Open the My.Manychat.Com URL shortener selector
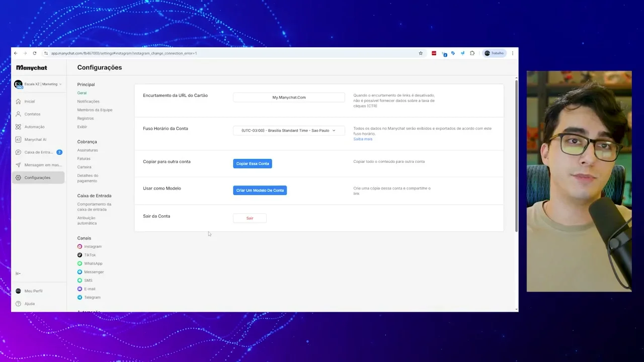The width and height of the screenshot is (644, 362). (x=289, y=98)
